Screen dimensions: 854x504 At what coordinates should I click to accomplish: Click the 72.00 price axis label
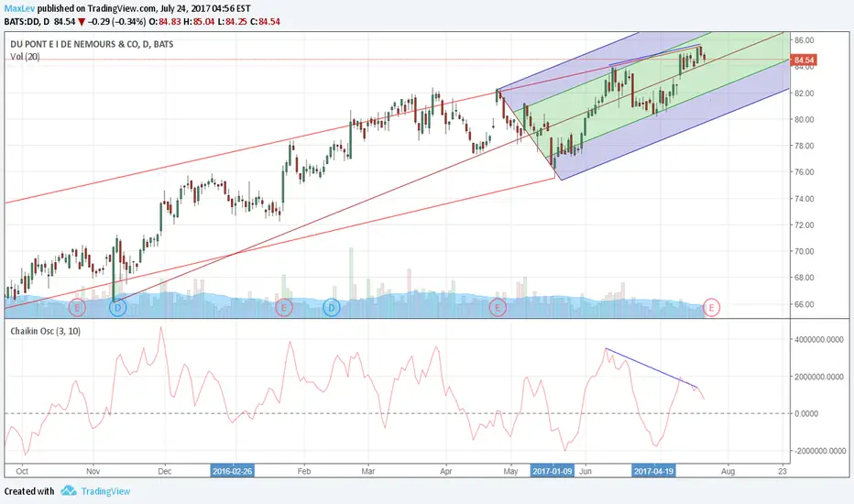pyautogui.click(x=804, y=225)
